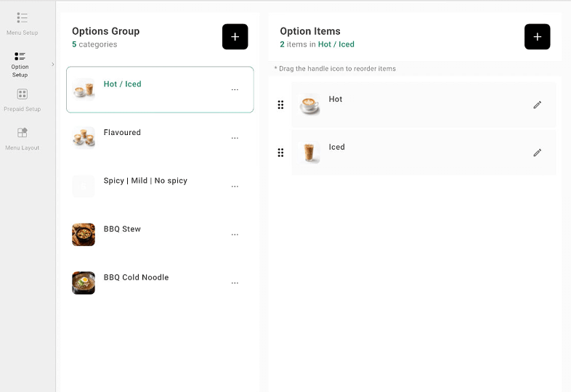Viewport: 571px width, 392px height.
Task: Open Menu Setup in the sidebar
Action: tap(22, 24)
